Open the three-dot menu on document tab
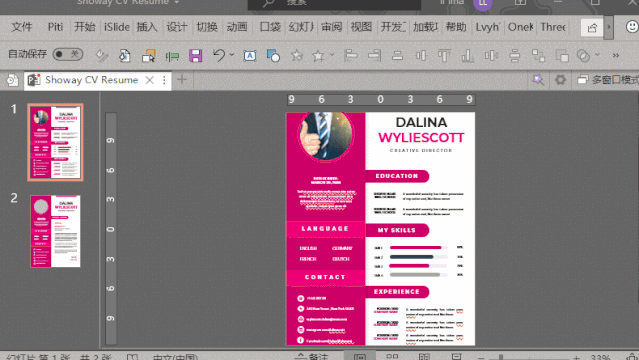The width and height of the screenshot is (639, 360). tap(164, 80)
